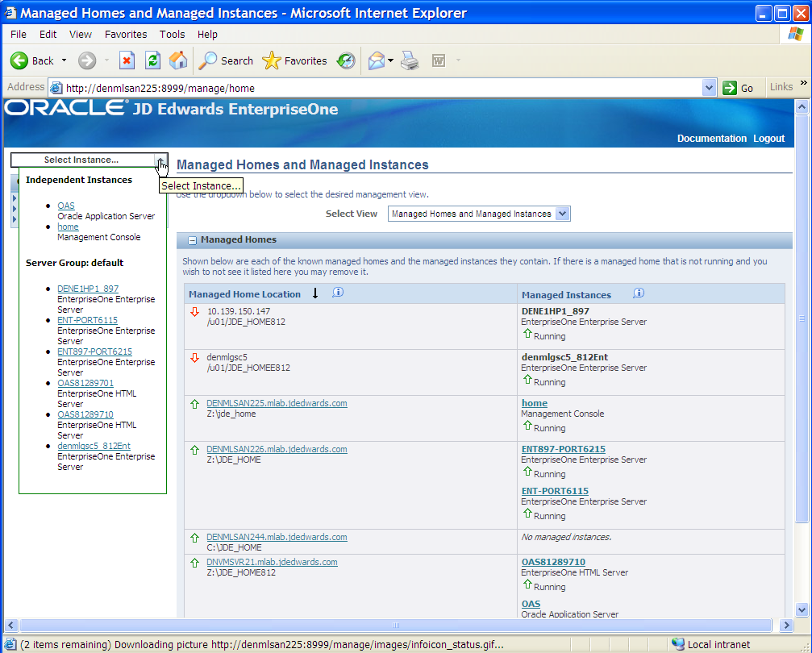Click the horizontal scrollbar right arrow

coord(787,625)
